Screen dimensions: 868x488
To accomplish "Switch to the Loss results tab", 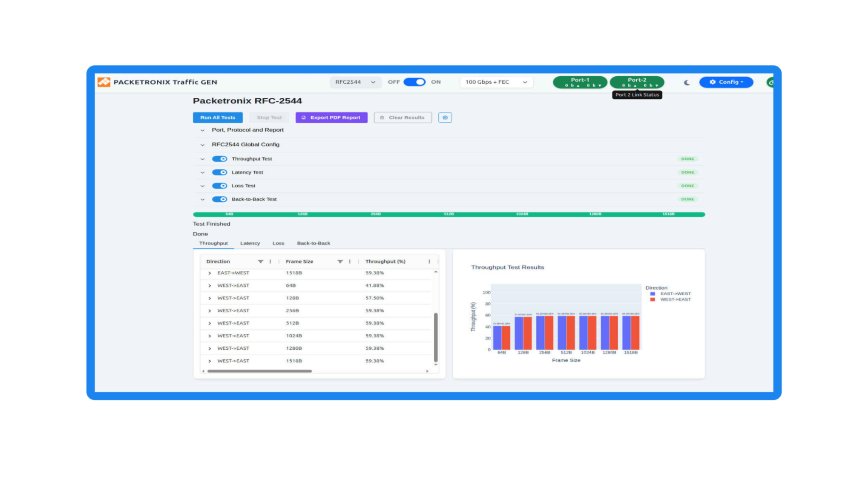I will tap(278, 243).
